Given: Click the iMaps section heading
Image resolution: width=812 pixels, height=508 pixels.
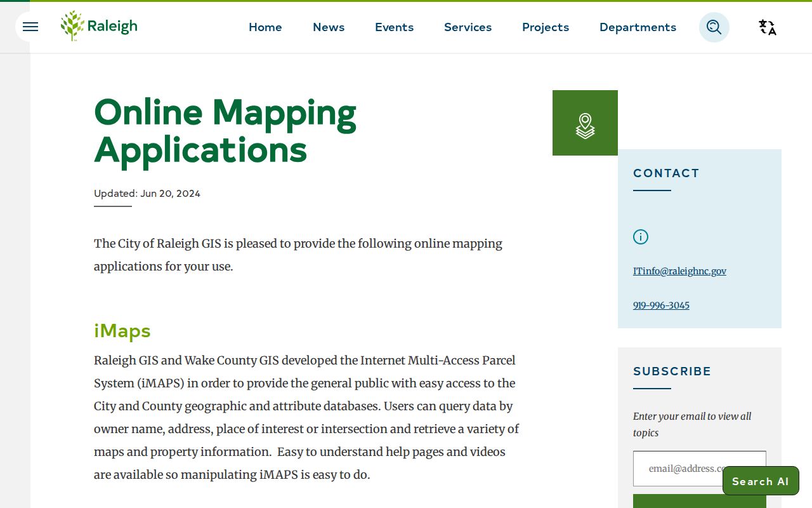Looking at the screenshot, I should pyautogui.click(x=122, y=331).
